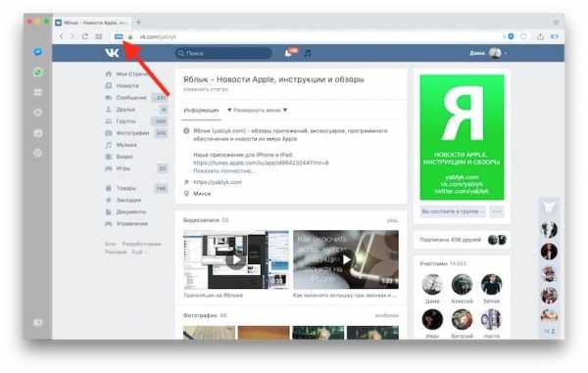The width and height of the screenshot is (588, 373).
Task: Click the Минск location link
Action: [x=202, y=194]
